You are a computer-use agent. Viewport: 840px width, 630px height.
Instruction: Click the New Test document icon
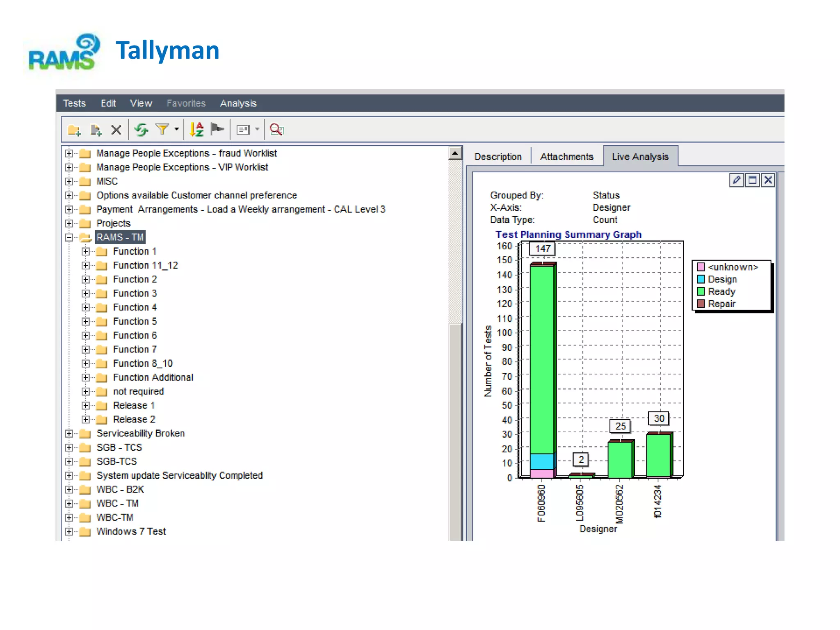(96, 130)
